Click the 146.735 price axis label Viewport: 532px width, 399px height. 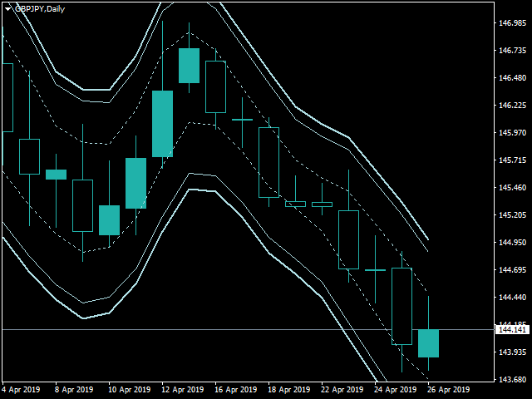(512, 50)
